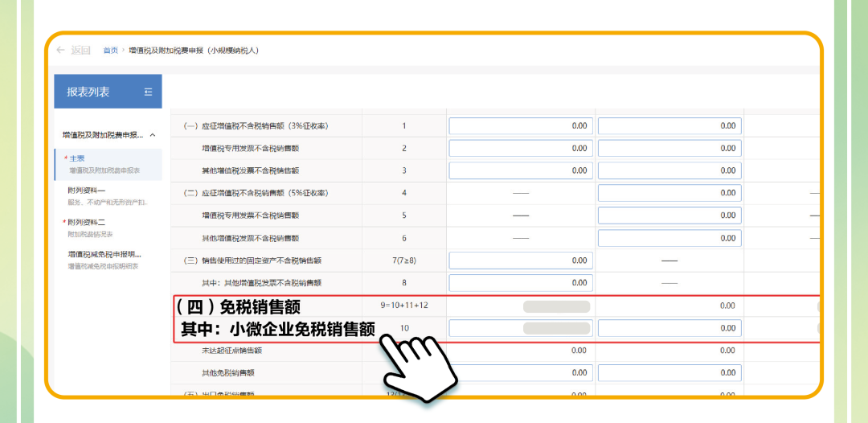This screenshot has height=423, width=868.
Task: Open 附列资料二 附加税费情况表
Action: pos(87,222)
